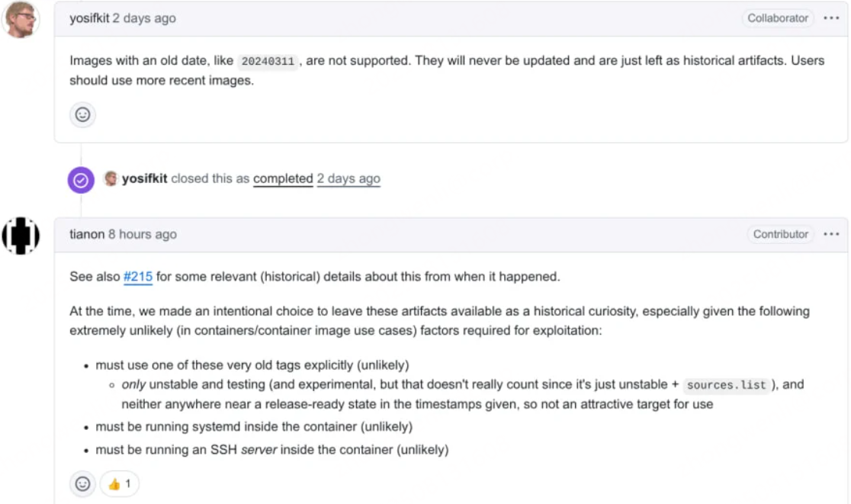This screenshot has width=851, height=504.
Task: Open yosifkit username link in comment header
Action: click(89, 18)
